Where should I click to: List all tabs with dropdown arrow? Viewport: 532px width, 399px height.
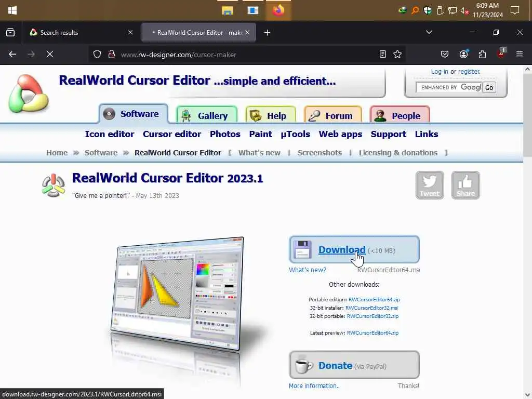pos(429,33)
